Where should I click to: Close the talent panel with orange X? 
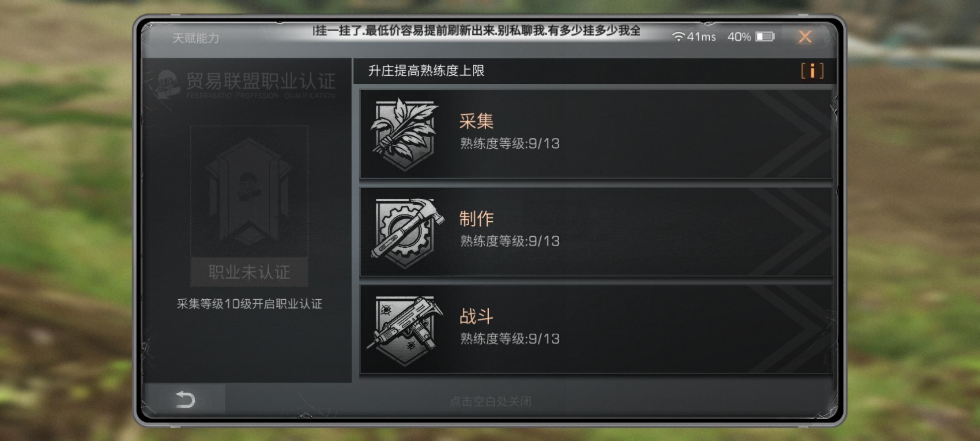805,37
